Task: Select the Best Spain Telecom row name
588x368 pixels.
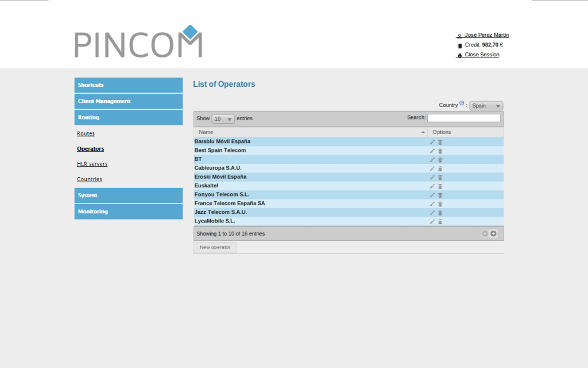Action: (x=220, y=150)
